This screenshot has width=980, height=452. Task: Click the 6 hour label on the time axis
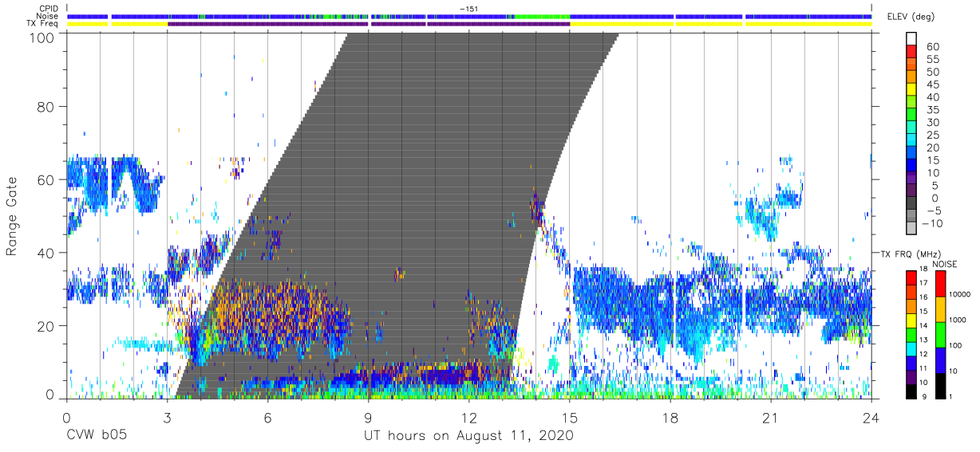coord(267,417)
